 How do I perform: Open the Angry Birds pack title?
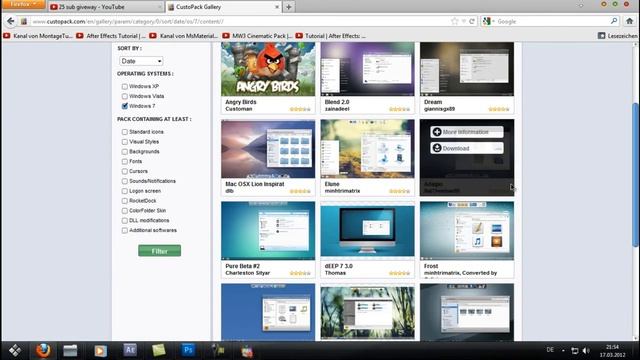241,102
